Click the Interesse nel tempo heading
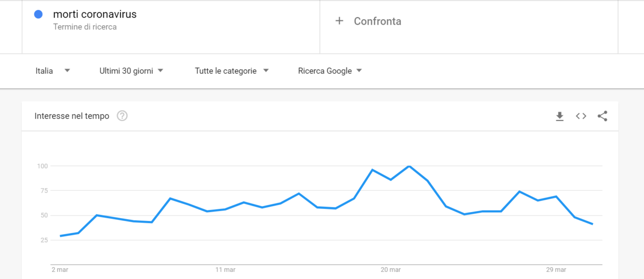Image resolution: width=644 pixels, height=279 pixels. (x=72, y=116)
